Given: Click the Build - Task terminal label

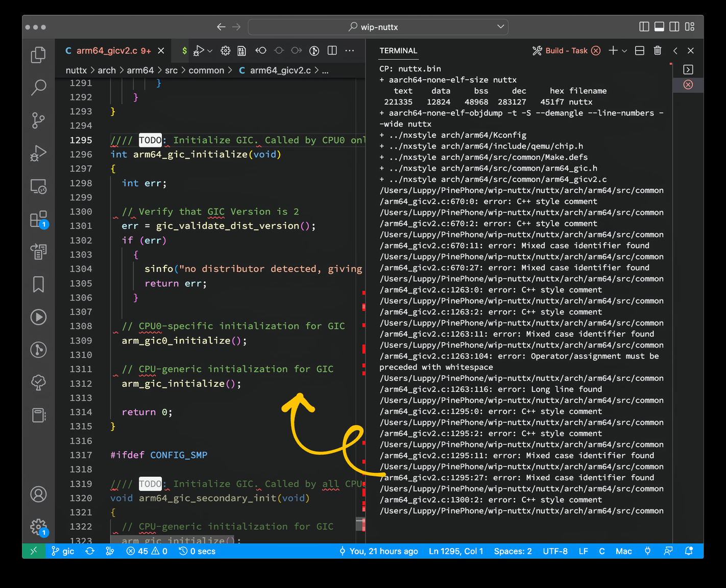Looking at the screenshot, I should (566, 51).
